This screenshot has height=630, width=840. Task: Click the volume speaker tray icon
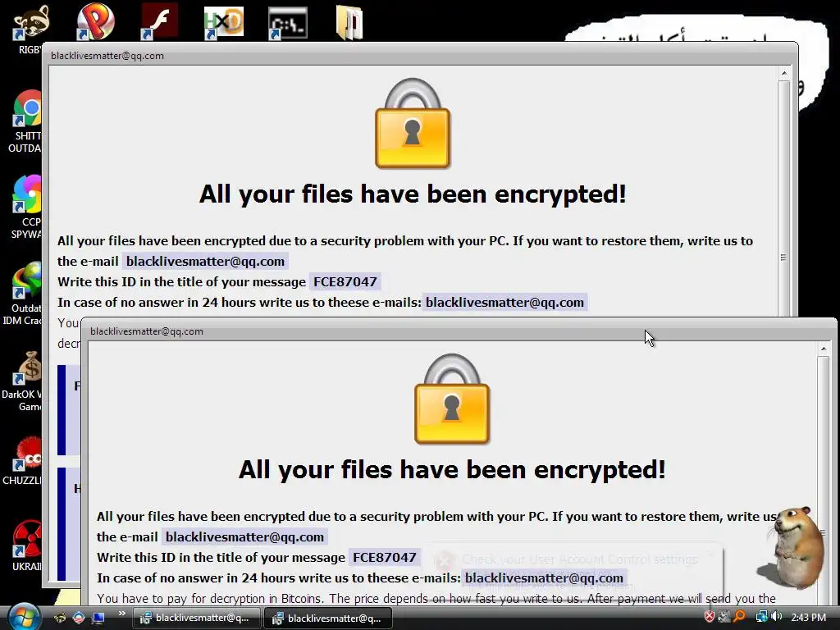(777, 617)
